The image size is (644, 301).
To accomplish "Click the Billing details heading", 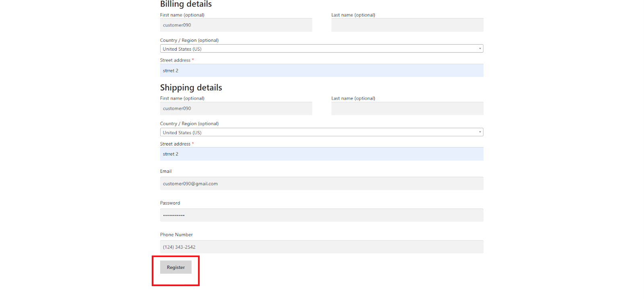I will (186, 4).
